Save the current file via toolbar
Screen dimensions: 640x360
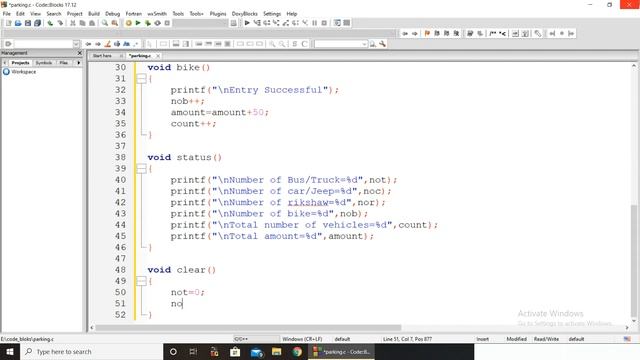point(28,23)
